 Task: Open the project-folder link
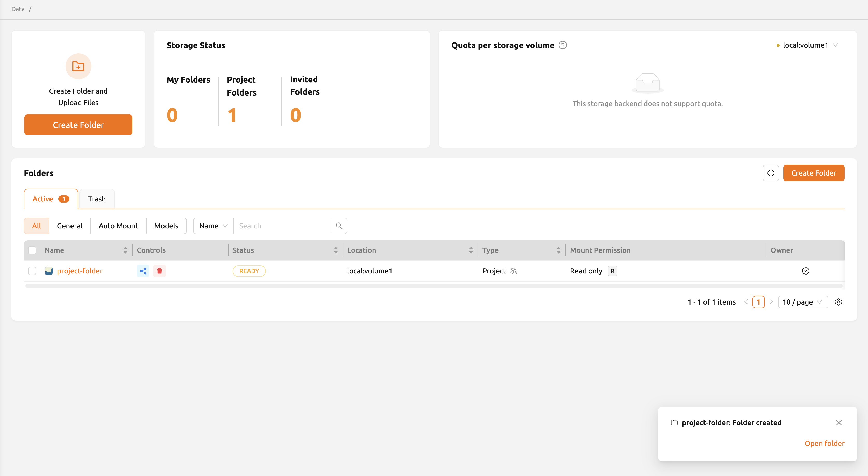click(80, 271)
